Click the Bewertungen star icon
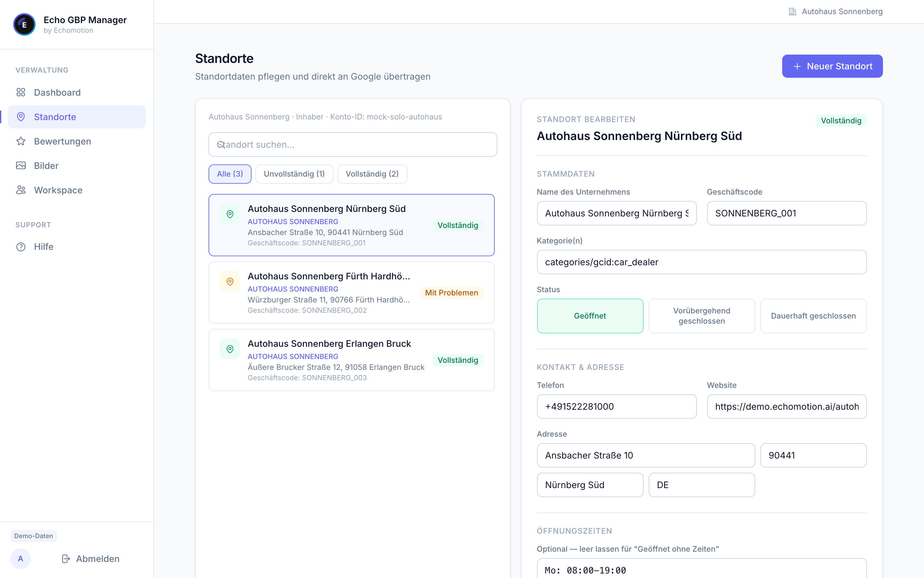Viewport: 924px width, 578px height. coord(21,141)
